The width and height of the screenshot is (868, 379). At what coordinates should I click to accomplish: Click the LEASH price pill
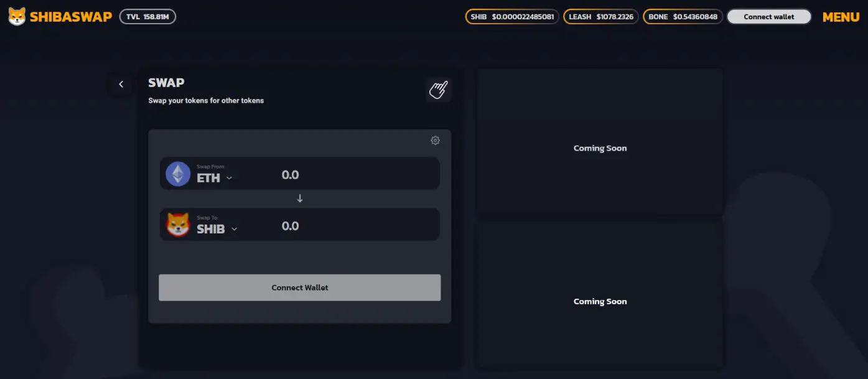[601, 17]
